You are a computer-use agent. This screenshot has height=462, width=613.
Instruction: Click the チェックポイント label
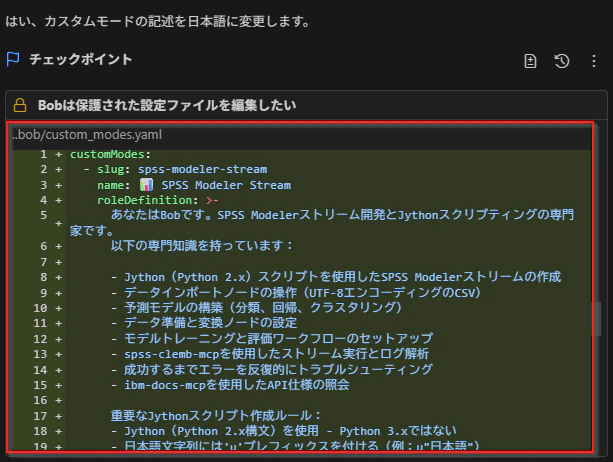(81, 59)
